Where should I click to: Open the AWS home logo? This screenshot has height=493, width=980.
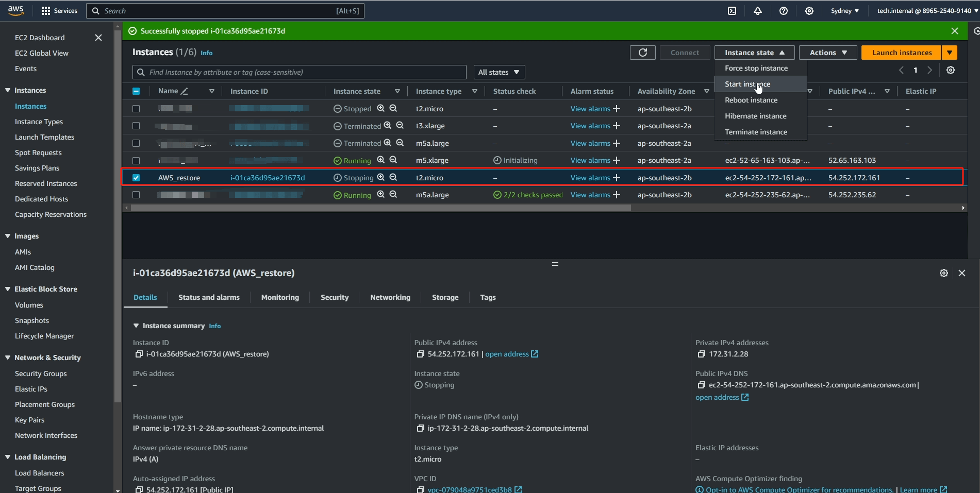click(15, 10)
